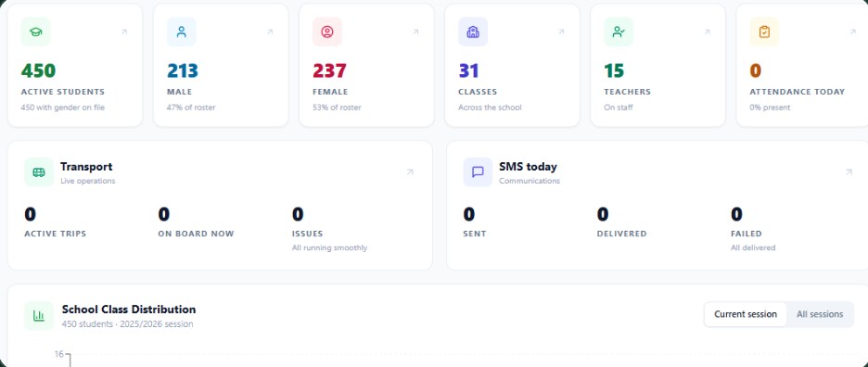Open the Male card arrow link
The image size is (868, 367).
pos(270,32)
